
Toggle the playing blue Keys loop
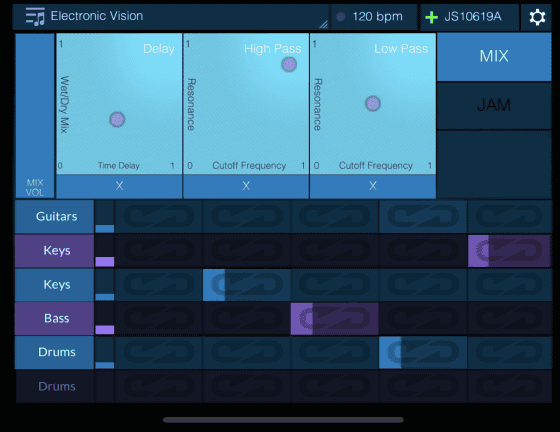(246, 285)
